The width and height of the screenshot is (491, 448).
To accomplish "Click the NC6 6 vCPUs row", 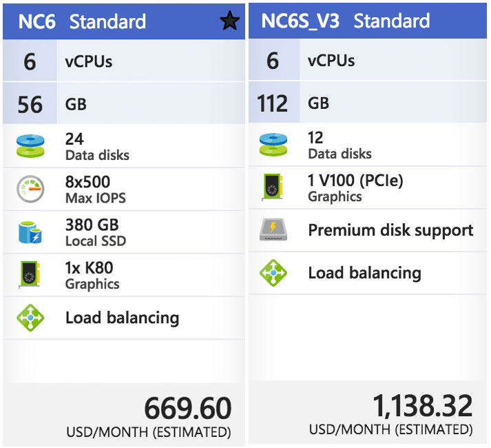I will [124, 61].
